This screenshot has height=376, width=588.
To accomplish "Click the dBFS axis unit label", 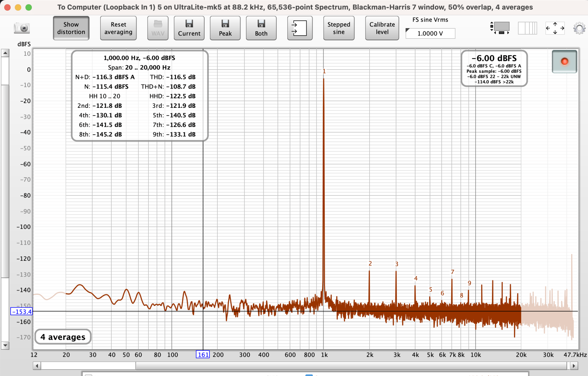I will pos(24,44).
